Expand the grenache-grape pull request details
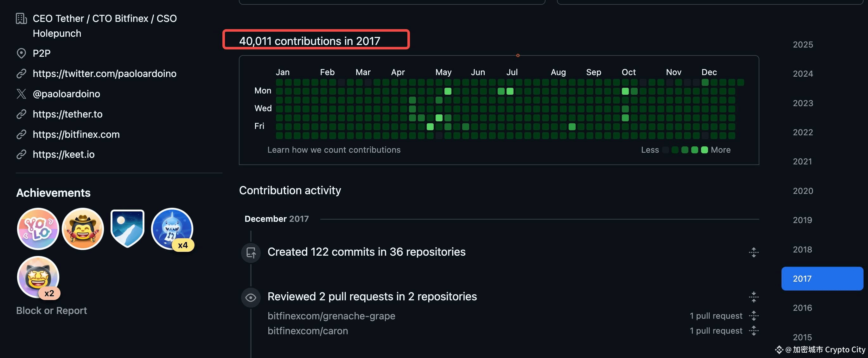The height and width of the screenshot is (358, 868). click(x=753, y=316)
